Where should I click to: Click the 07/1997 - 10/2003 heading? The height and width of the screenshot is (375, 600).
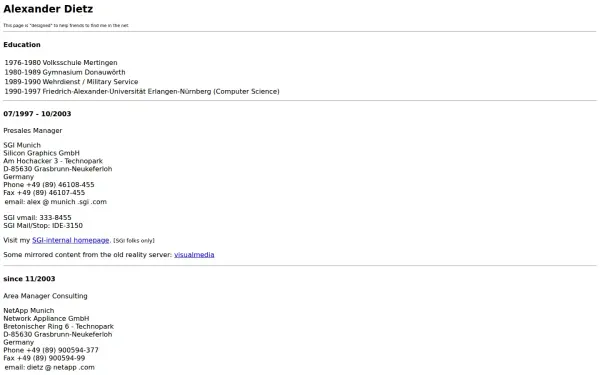tap(37, 114)
